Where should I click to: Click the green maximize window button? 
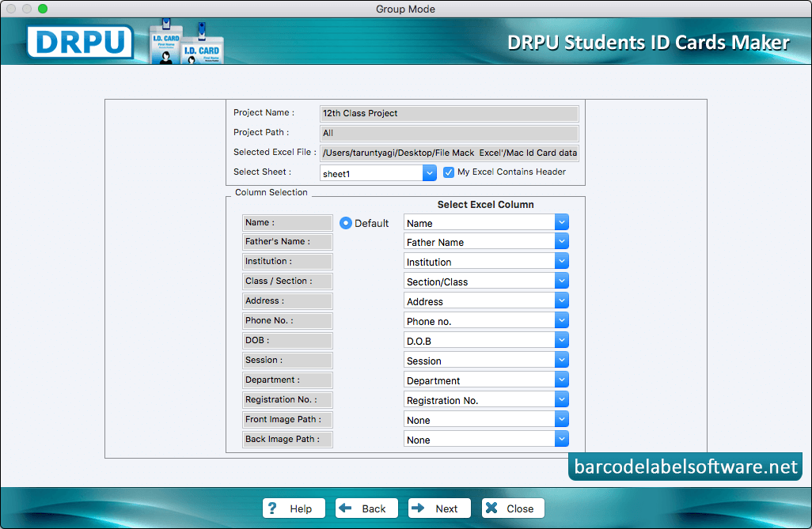(x=43, y=9)
